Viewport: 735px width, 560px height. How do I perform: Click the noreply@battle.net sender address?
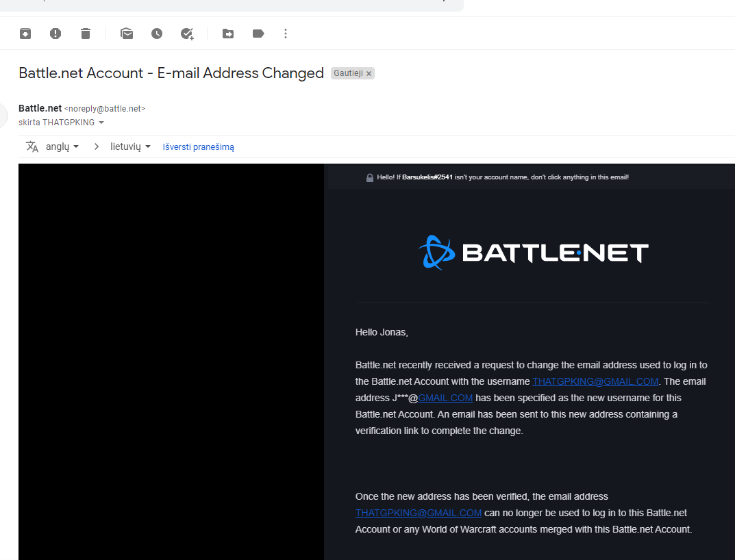(x=105, y=109)
